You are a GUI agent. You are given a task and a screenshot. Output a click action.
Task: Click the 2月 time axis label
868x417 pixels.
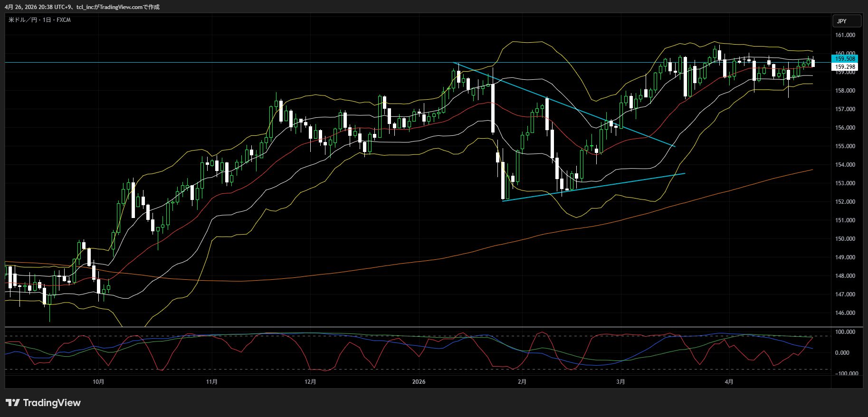click(522, 382)
